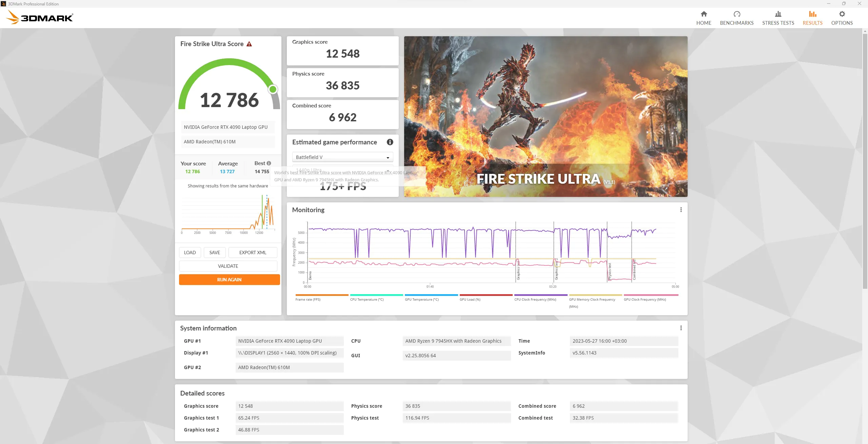Open the Options gear icon
The width and height of the screenshot is (868, 444).
point(842,14)
